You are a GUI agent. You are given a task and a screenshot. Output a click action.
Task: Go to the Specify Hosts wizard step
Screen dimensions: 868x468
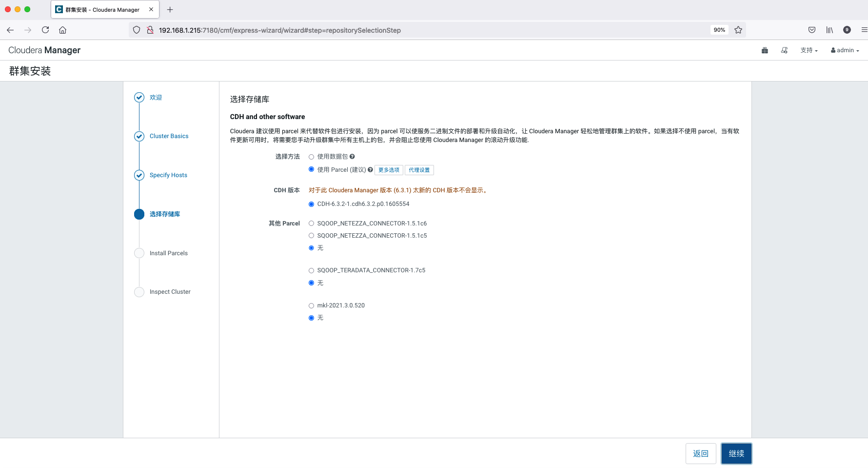coord(168,175)
